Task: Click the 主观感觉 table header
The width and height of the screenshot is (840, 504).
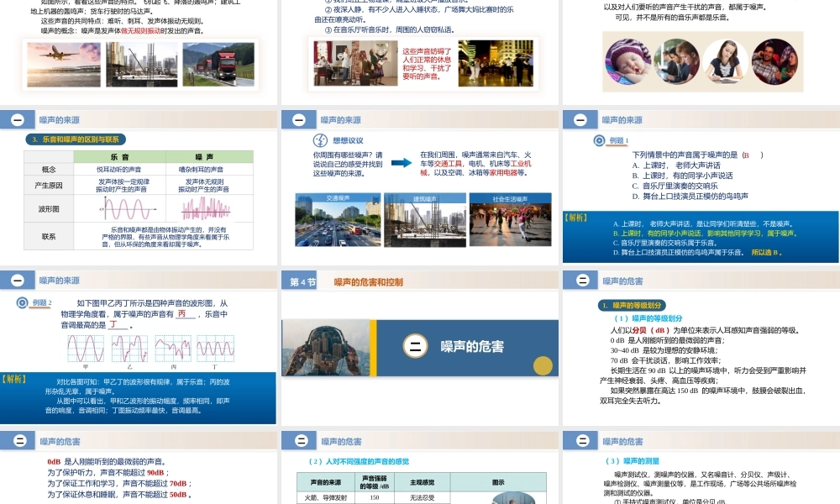Action: (423, 482)
